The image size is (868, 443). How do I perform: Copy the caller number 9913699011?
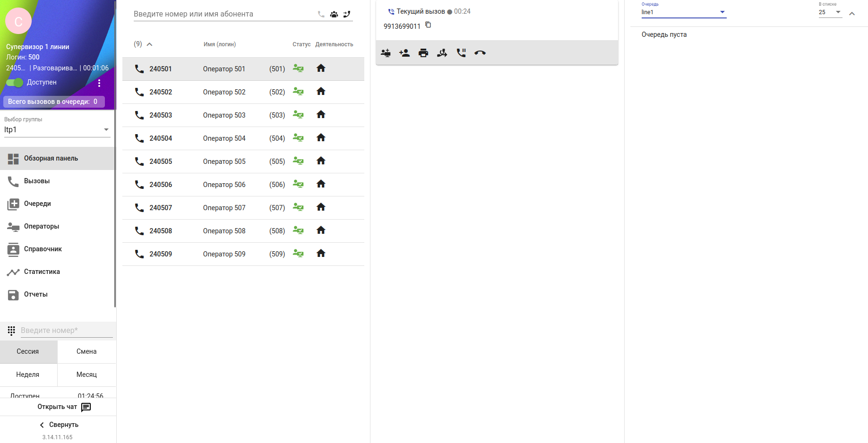[x=428, y=25]
